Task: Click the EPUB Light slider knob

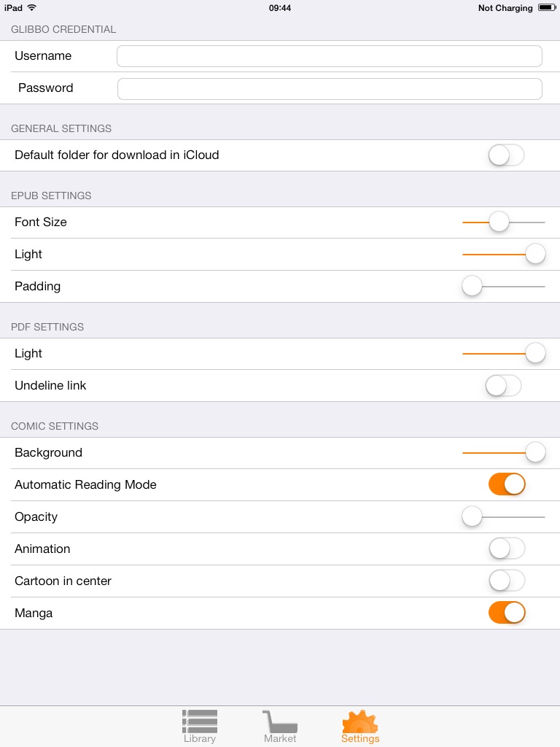Action: (535, 255)
